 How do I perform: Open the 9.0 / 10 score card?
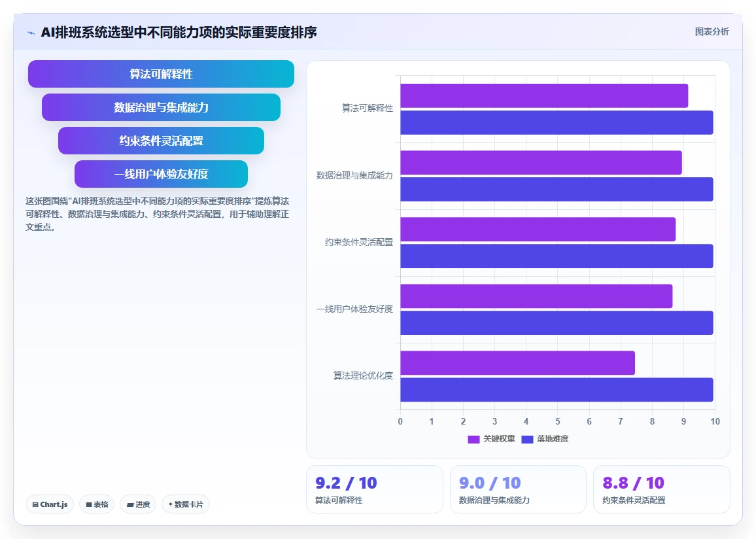point(518,489)
